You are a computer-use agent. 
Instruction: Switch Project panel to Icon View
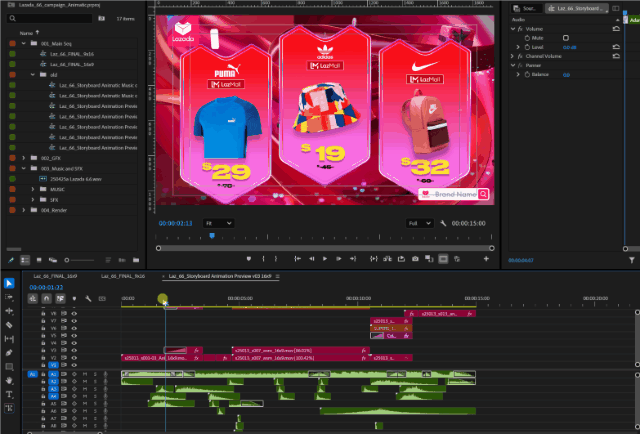39,260
